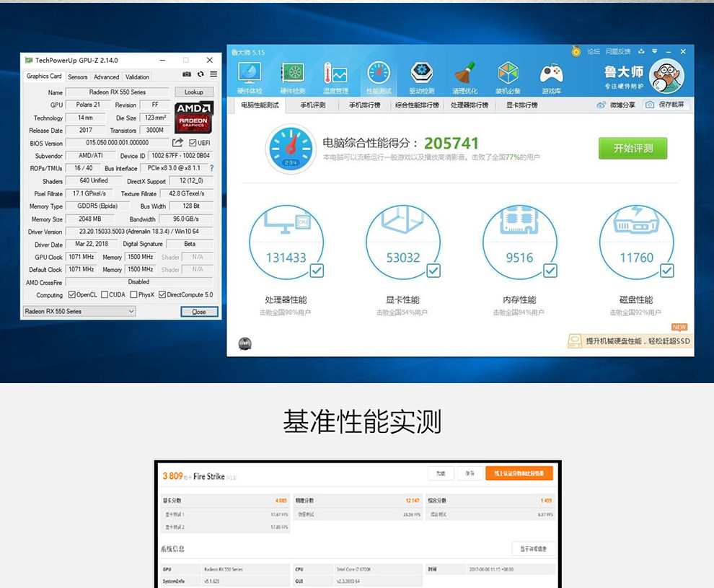Toggle the UEFI checkbox in GPU-Z
This screenshot has width=714, height=588.
(x=193, y=143)
